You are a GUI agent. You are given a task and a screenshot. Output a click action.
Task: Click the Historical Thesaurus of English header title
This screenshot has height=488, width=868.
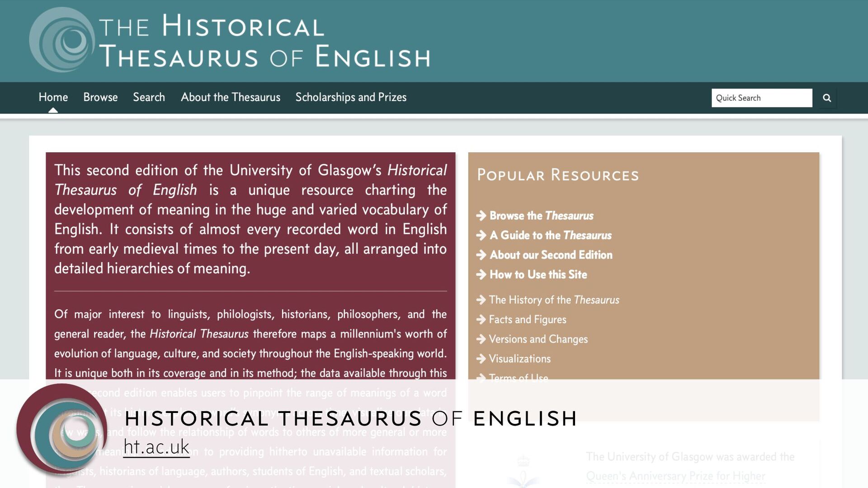pos(264,41)
